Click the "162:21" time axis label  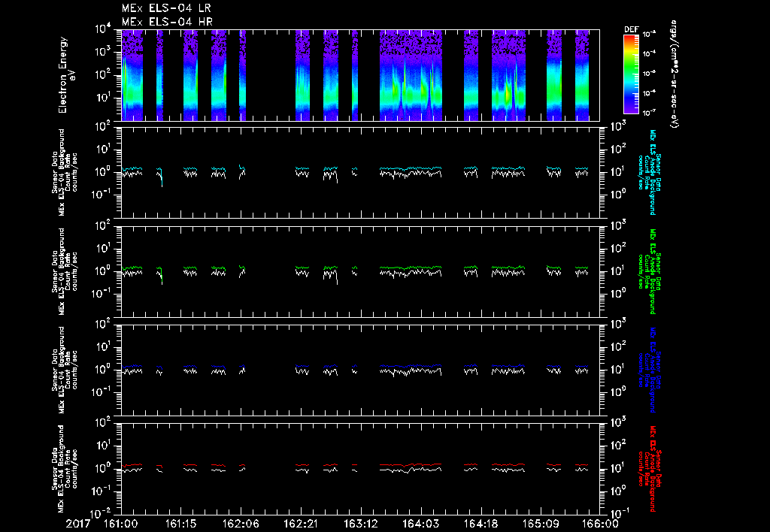301,524
